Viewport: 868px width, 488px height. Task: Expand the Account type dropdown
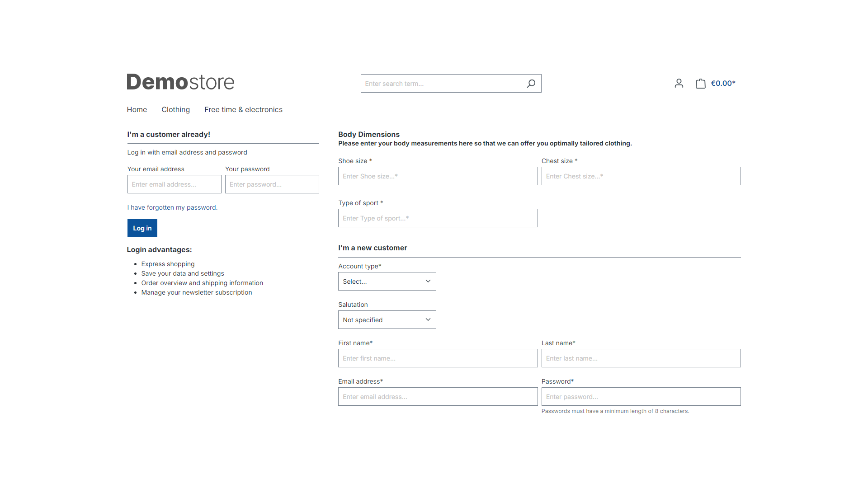click(x=387, y=282)
